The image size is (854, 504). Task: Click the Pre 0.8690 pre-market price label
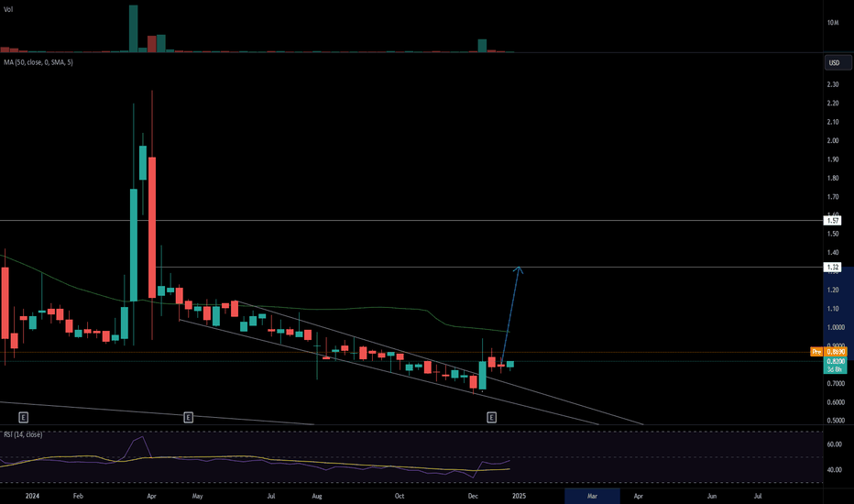pos(829,352)
